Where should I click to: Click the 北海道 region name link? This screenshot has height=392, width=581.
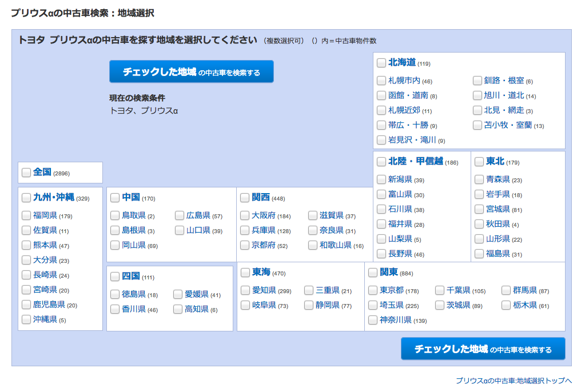point(402,62)
